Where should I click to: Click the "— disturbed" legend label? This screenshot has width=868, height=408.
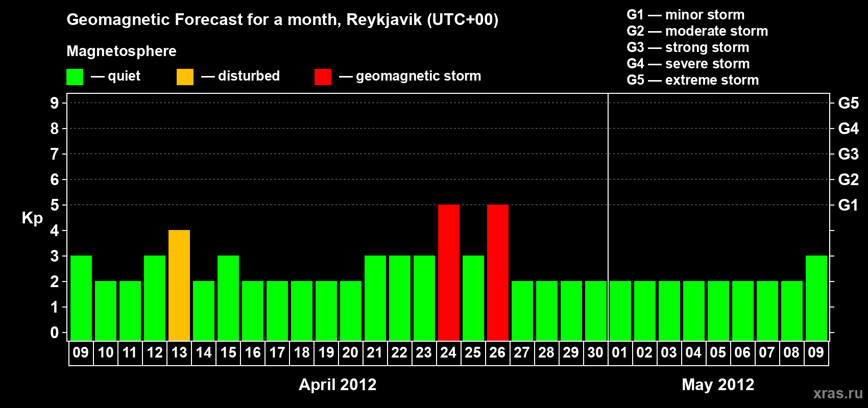pyautogui.click(x=240, y=76)
